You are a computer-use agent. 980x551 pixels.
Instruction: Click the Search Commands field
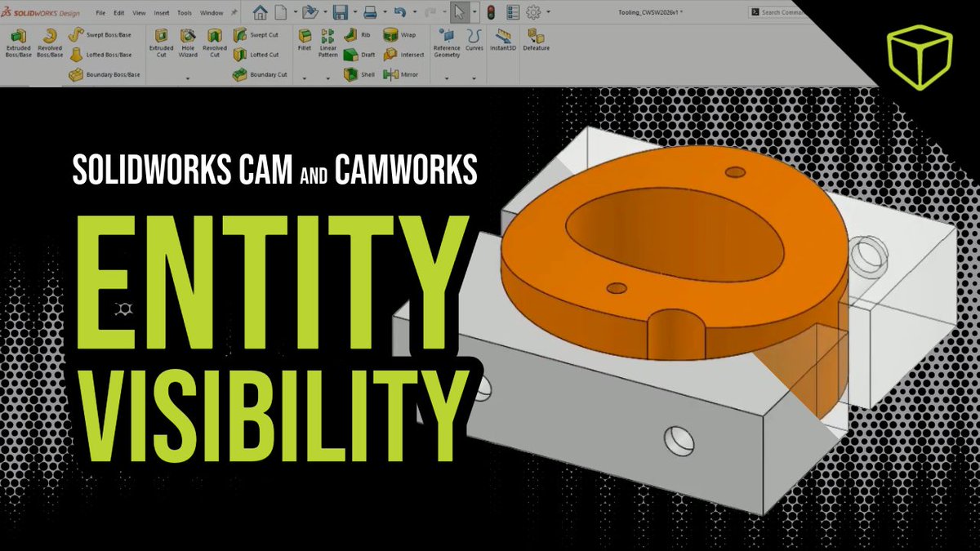click(x=777, y=12)
